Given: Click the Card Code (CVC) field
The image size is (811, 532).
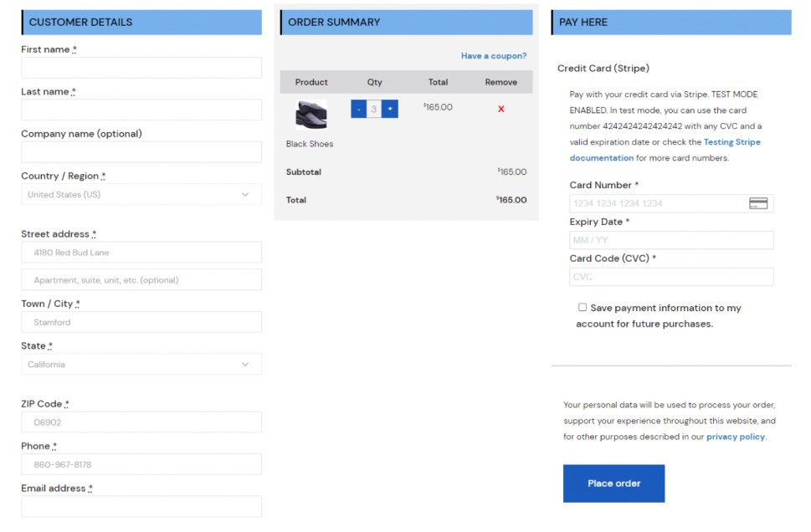Looking at the screenshot, I should coord(671,277).
